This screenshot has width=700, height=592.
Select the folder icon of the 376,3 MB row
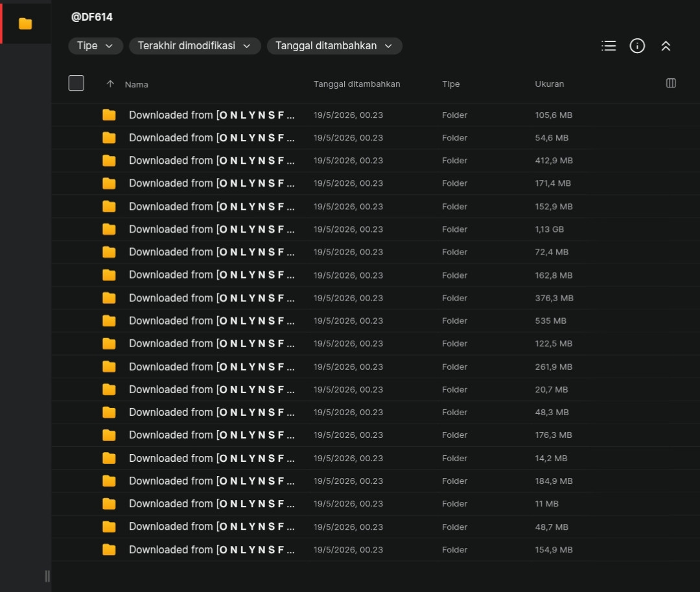click(x=109, y=298)
